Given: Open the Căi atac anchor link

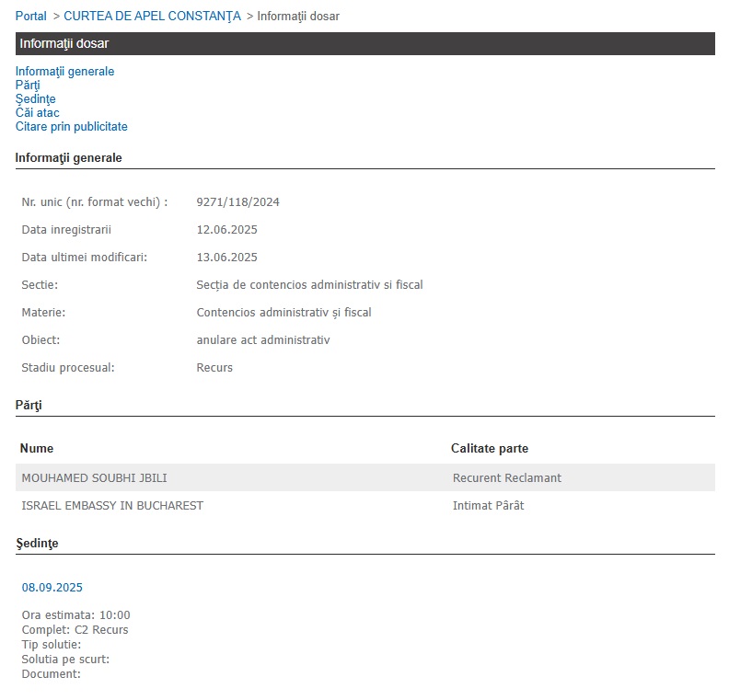Looking at the screenshot, I should pos(37,112).
